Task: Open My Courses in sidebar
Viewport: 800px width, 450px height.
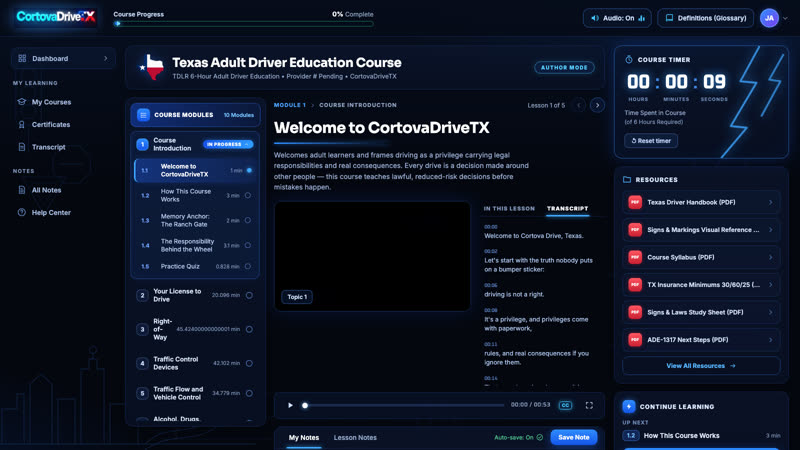Action: (51, 102)
